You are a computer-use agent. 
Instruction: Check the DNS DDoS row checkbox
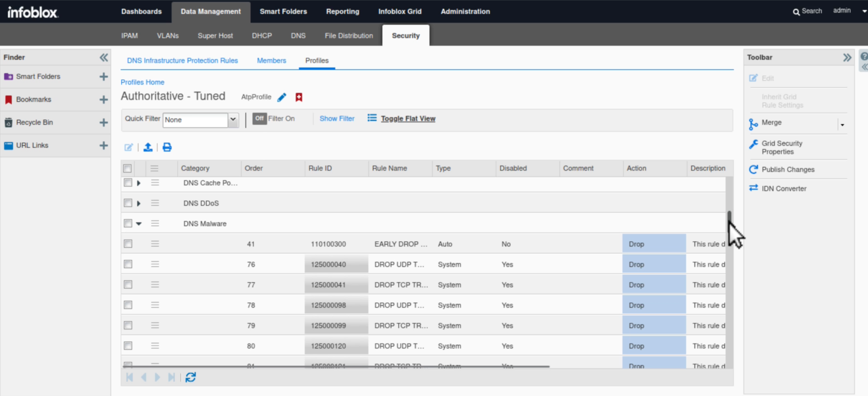coord(128,203)
